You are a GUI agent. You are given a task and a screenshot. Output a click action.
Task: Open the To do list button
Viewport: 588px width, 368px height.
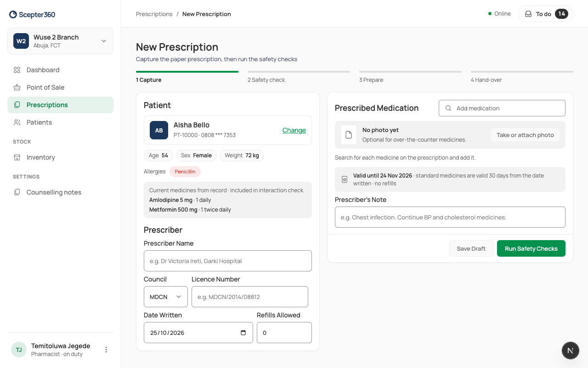pos(546,14)
